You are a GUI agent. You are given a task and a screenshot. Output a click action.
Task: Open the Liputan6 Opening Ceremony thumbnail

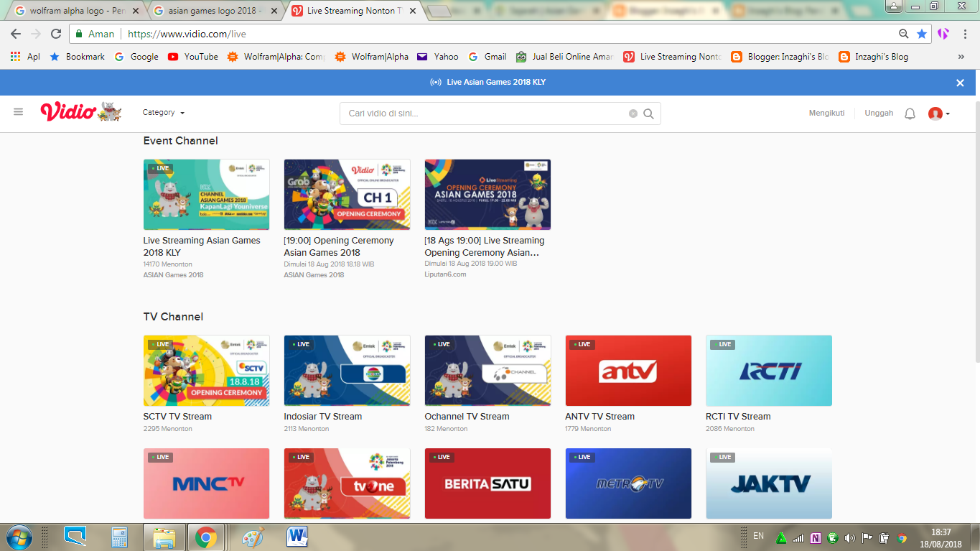pos(487,195)
